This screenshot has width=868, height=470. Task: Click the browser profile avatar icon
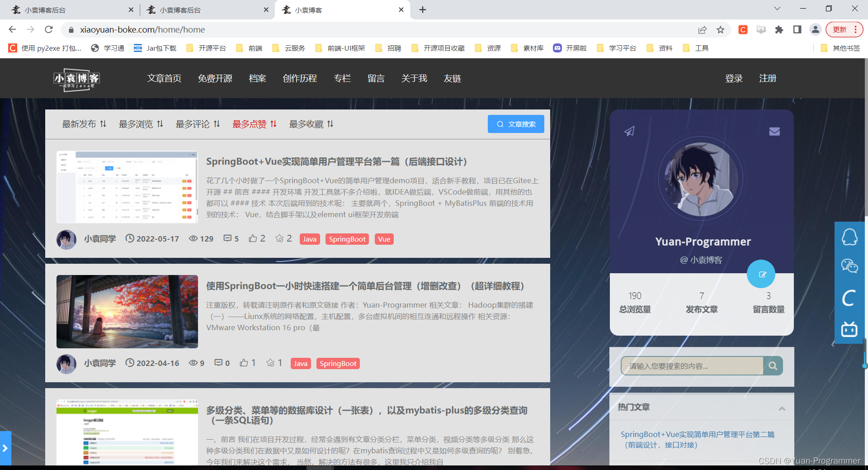coord(815,30)
